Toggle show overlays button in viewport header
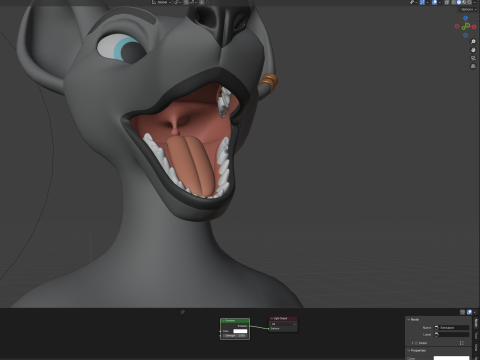The image size is (480, 360). pyautogui.click(x=434, y=2)
